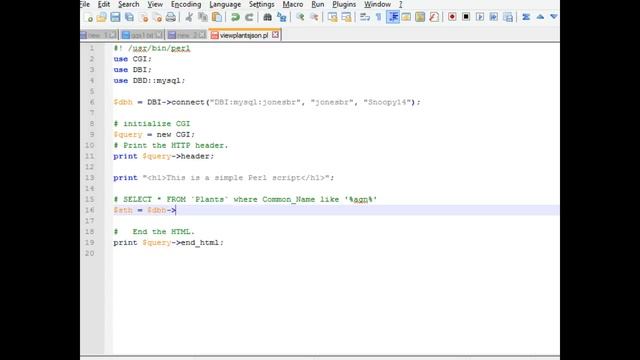Stop macro recording with the black square
Viewport: 640px width, 360px height.
click(x=466, y=17)
